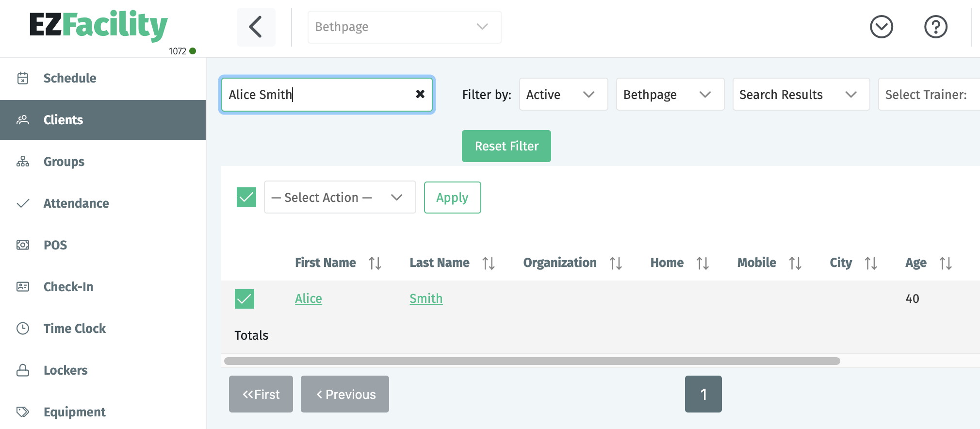Image resolution: width=980 pixels, height=429 pixels.
Task: Uncheck the Alice Smith row checkbox
Action: click(245, 299)
